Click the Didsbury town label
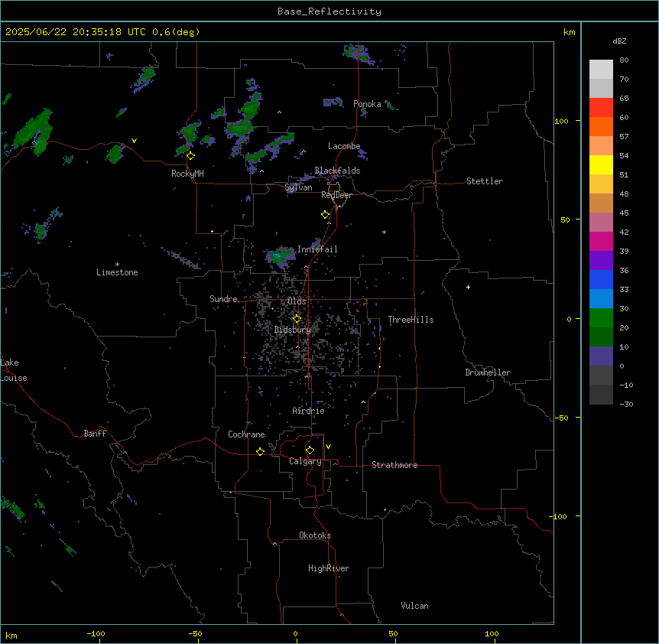The width and height of the screenshot is (659, 644). 293,330
